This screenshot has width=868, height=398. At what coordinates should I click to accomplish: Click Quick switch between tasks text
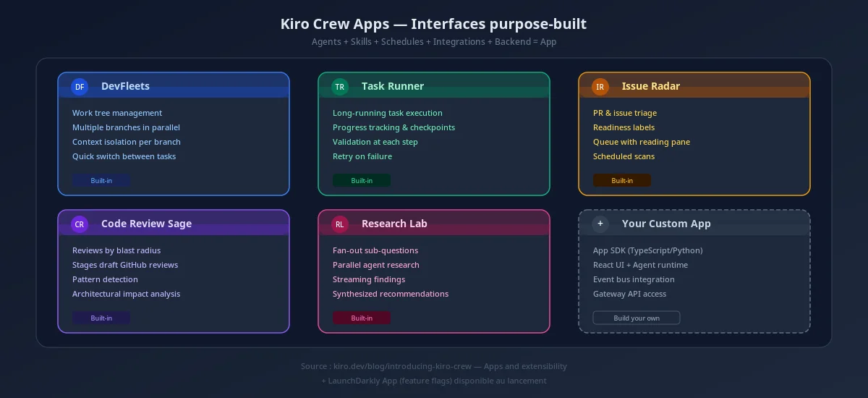[x=124, y=156]
